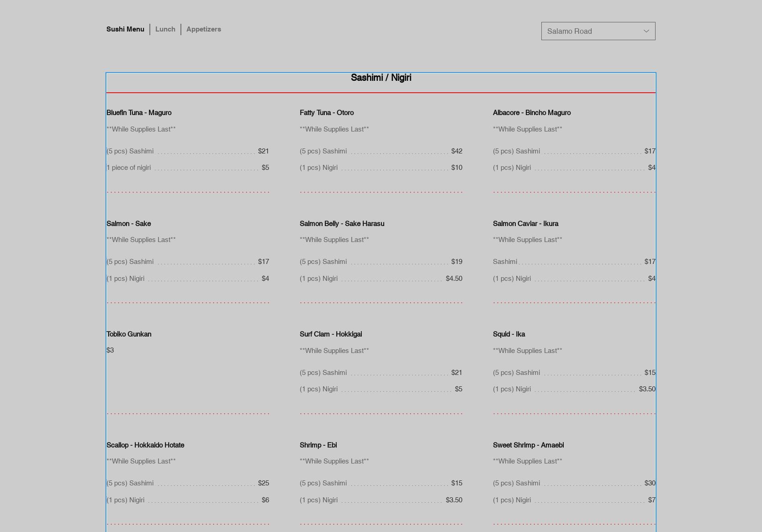This screenshot has height=532, width=762.
Task: Select Scallop - Hokkaido Hotate item
Action: (145, 445)
